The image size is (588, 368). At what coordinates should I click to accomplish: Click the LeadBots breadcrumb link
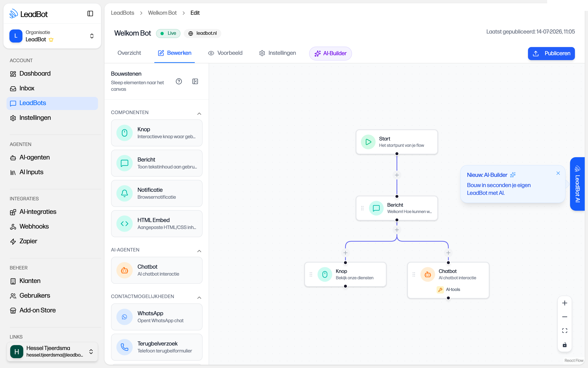122,13
